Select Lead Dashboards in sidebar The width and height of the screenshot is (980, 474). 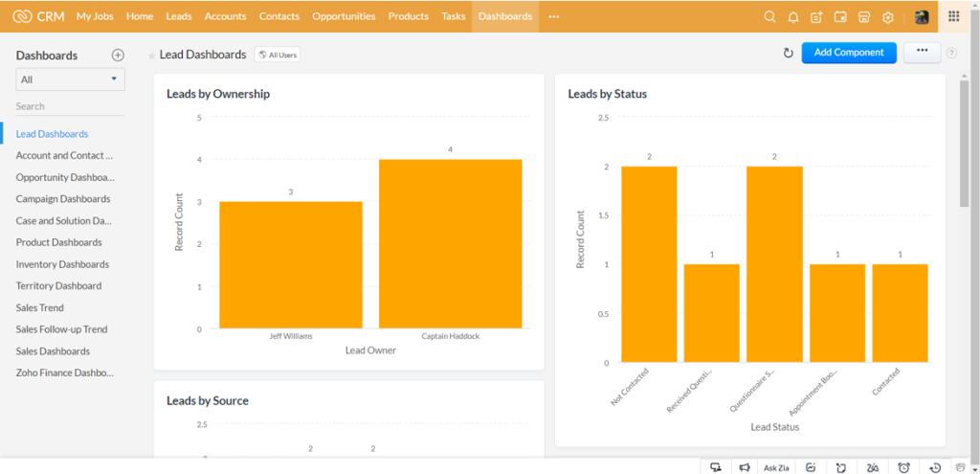[52, 134]
